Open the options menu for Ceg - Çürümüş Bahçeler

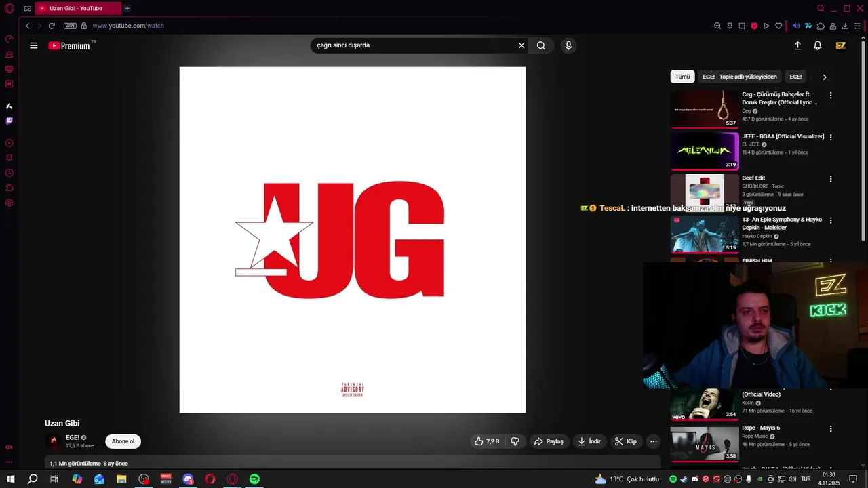[831, 96]
